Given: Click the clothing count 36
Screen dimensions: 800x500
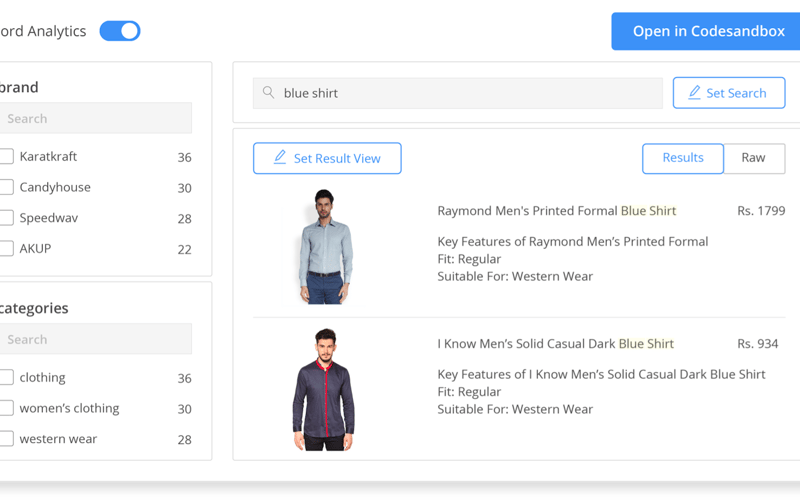Looking at the screenshot, I should click(184, 378).
